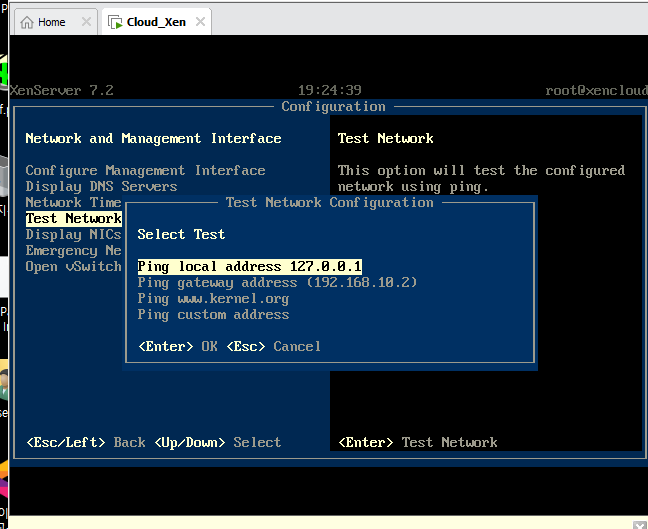This screenshot has height=529, width=648.
Task: Click the Test Network Configuration dialog title
Action: [x=329, y=203]
